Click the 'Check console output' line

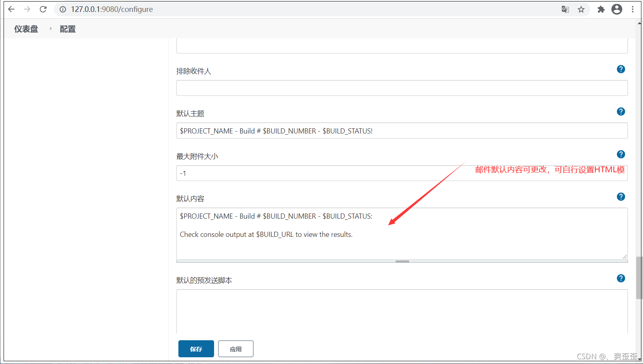click(x=266, y=234)
